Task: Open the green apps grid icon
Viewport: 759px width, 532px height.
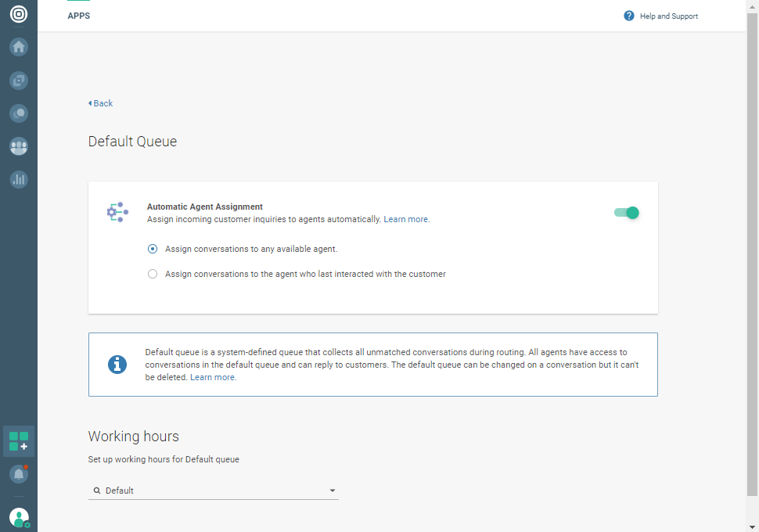Action: pyautogui.click(x=19, y=441)
